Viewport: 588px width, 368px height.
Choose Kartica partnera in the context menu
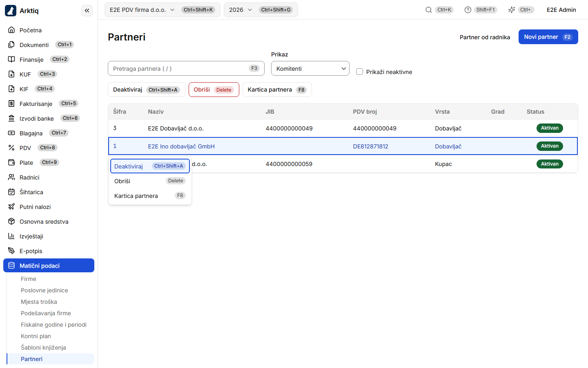tap(150, 195)
